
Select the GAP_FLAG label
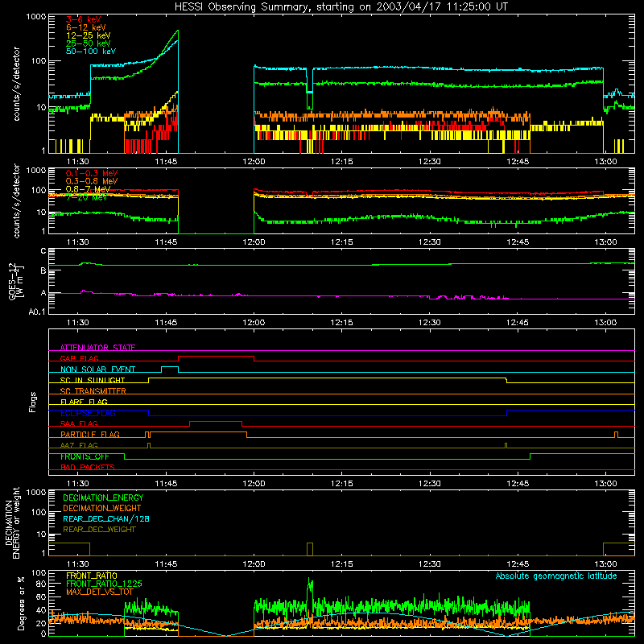(79, 358)
